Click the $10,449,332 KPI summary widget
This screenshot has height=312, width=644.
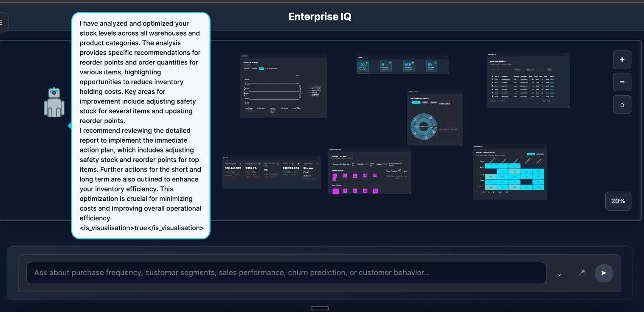pyautogui.click(x=271, y=172)
